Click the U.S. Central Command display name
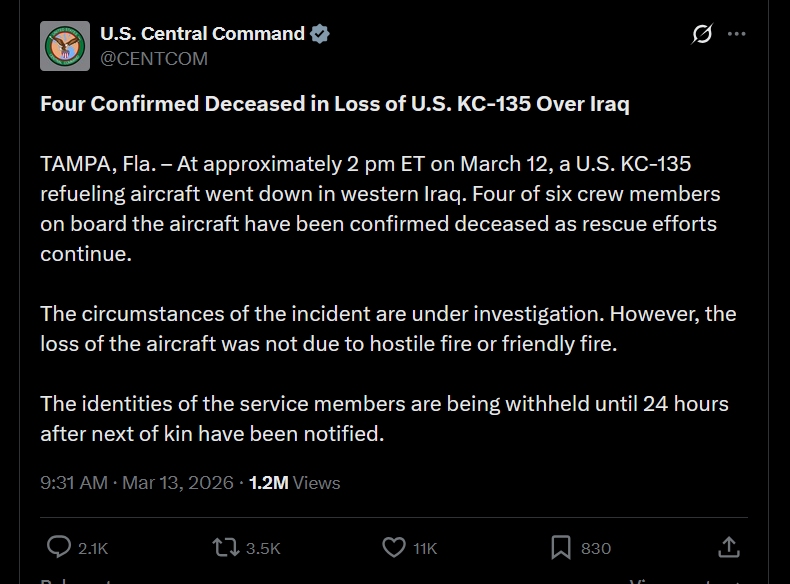 202,34
